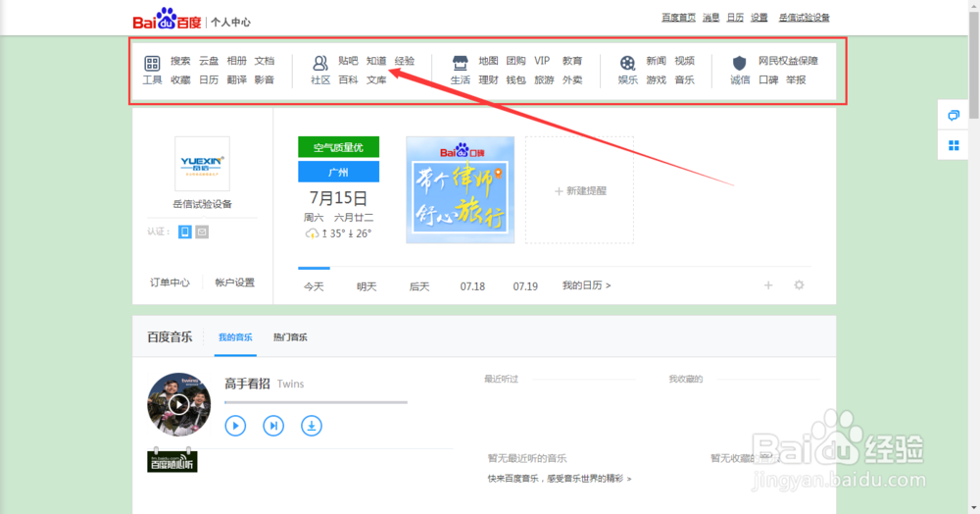The width and height of the screenshot is (980, 514).
Task: Select the 后天 calendar tab
Action: tap(419, 286)
